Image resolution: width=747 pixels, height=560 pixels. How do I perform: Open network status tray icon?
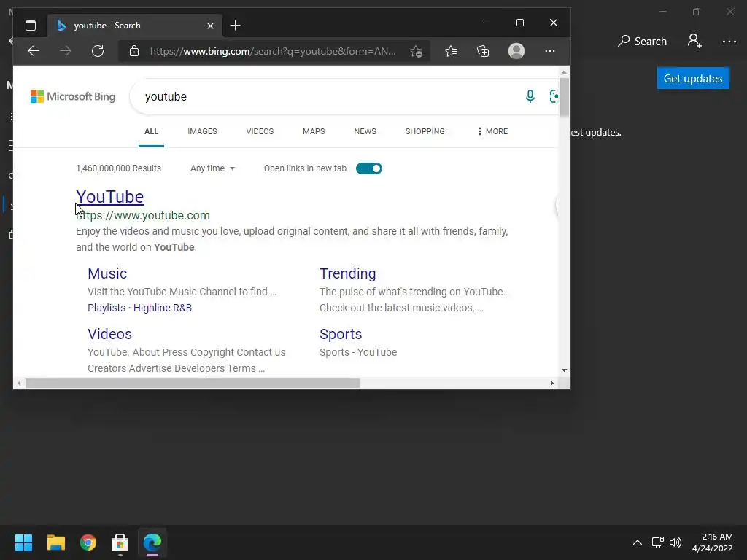[x=658, y=542]
